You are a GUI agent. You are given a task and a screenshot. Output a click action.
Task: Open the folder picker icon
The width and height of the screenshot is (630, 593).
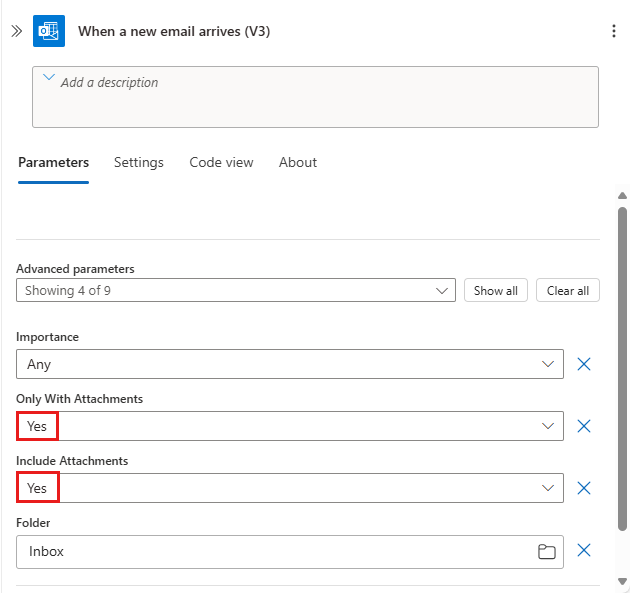(546, 551)
